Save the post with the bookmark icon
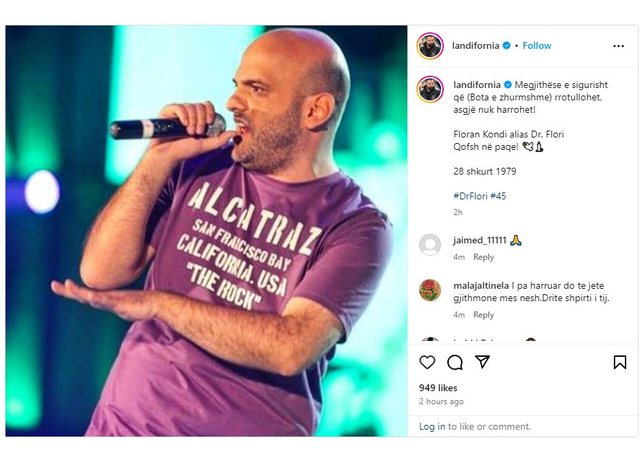This screenshot has width=640, height=451. click(x=620, y=362)
